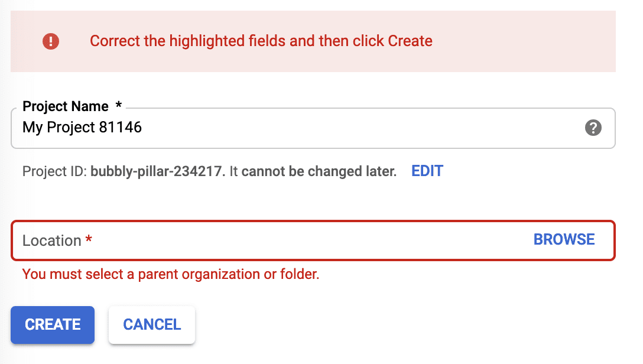Click the red asterisk beside Location

pos(89,240)
